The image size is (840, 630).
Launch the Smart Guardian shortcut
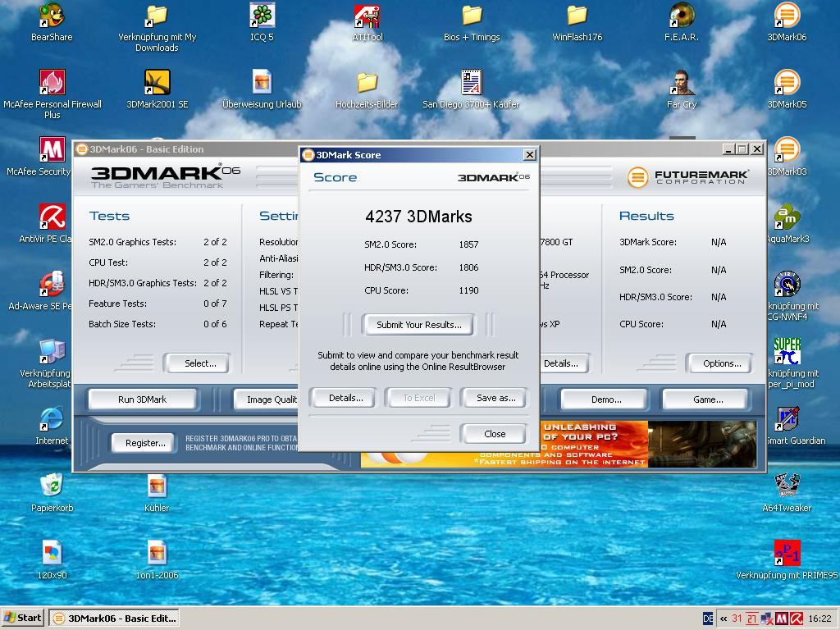[787, 419]
